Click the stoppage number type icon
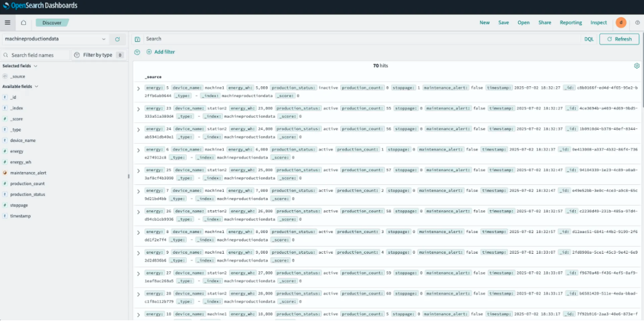 [x=5, y=205]
